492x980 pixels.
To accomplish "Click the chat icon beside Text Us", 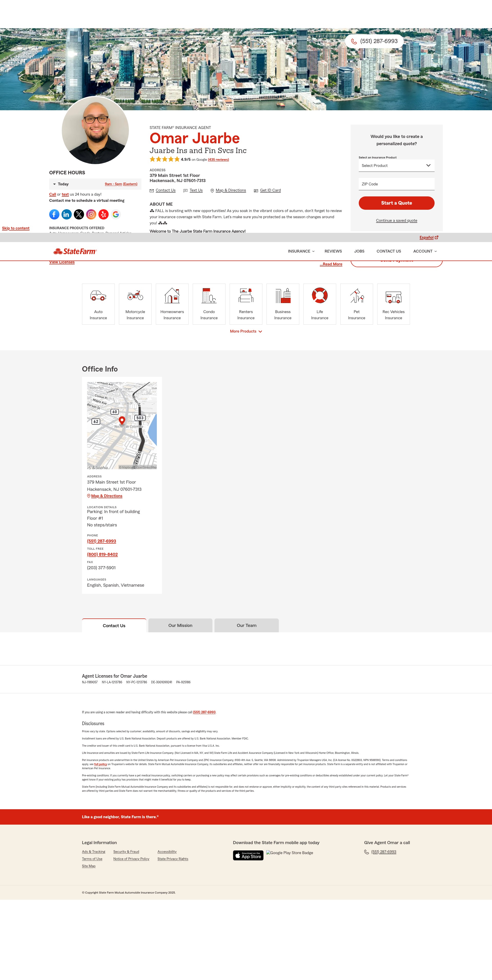I will 186,191.
